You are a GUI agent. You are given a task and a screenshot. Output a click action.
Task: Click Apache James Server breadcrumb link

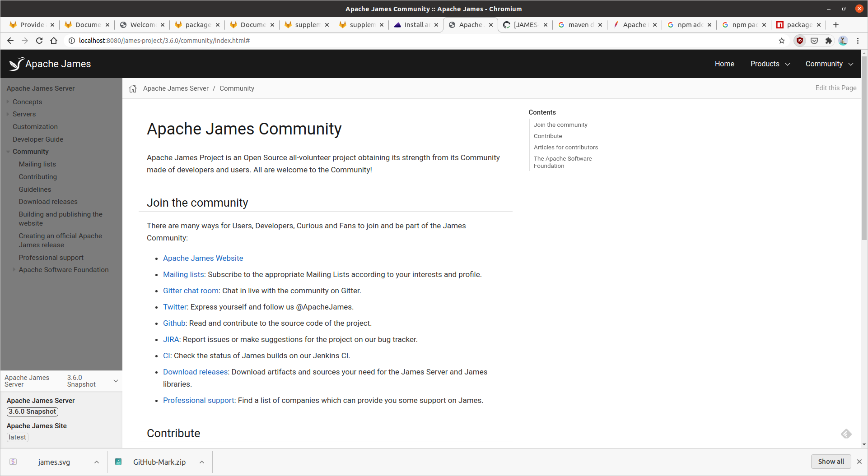click(x=176, y=88)
